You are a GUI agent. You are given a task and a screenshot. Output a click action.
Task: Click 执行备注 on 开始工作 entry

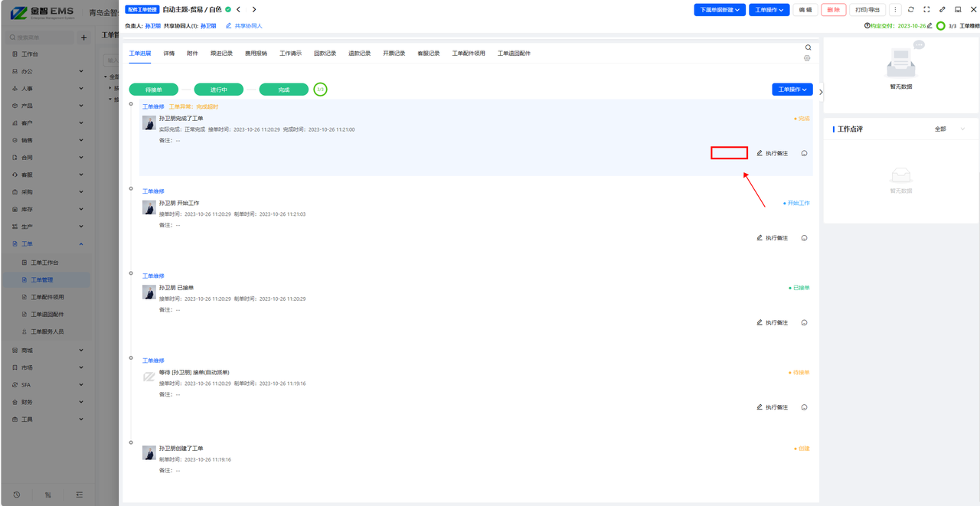(772, 238)
